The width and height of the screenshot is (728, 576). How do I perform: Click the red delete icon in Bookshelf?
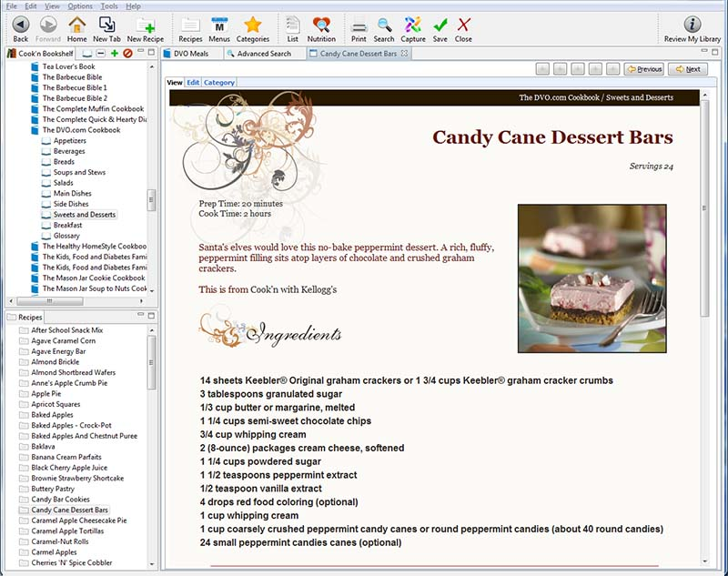(127, 54)
